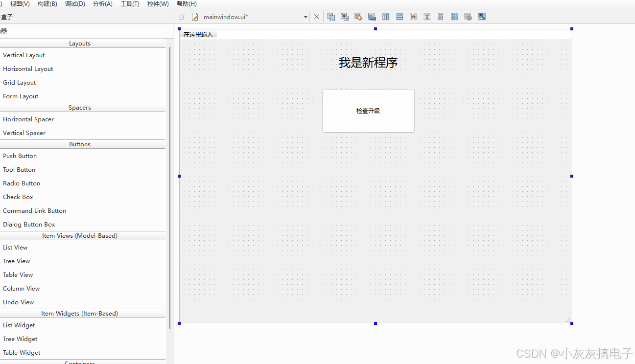Select the Edit Tab Order icon
This screenshot has width=635, height=364.
click(372, 16)
